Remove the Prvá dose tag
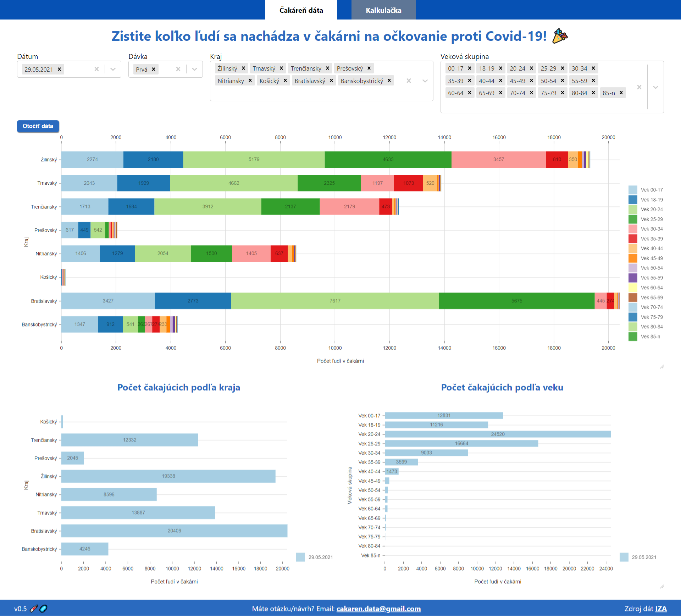This screenshot has width=681, height=616. tap(154, 70)
